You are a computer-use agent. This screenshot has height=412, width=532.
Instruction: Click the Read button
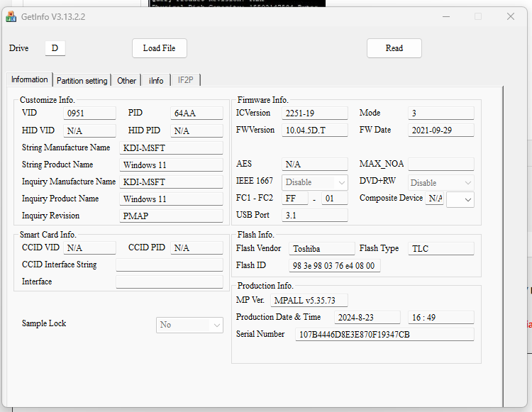pyautogui.click(x=394, y=48)
